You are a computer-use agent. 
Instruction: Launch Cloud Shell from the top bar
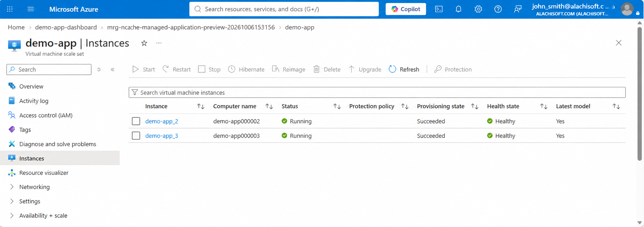click(439, 9)
